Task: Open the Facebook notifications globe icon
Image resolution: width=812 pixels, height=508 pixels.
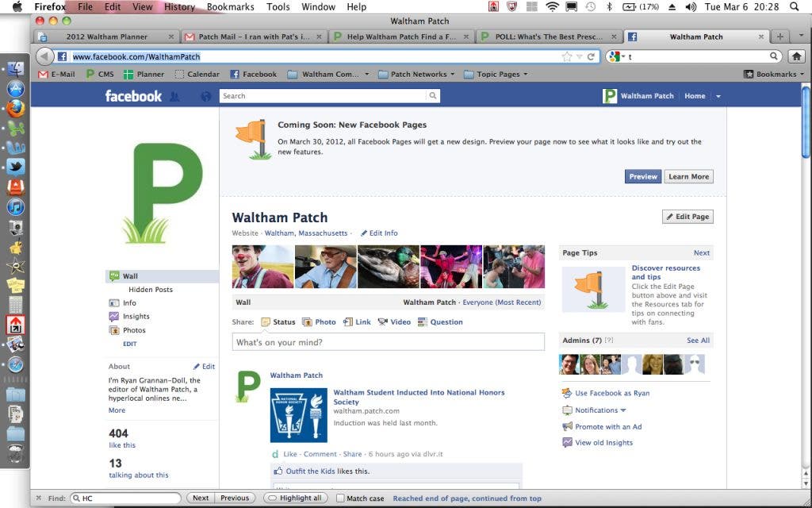Action: (x=206, y=96)
